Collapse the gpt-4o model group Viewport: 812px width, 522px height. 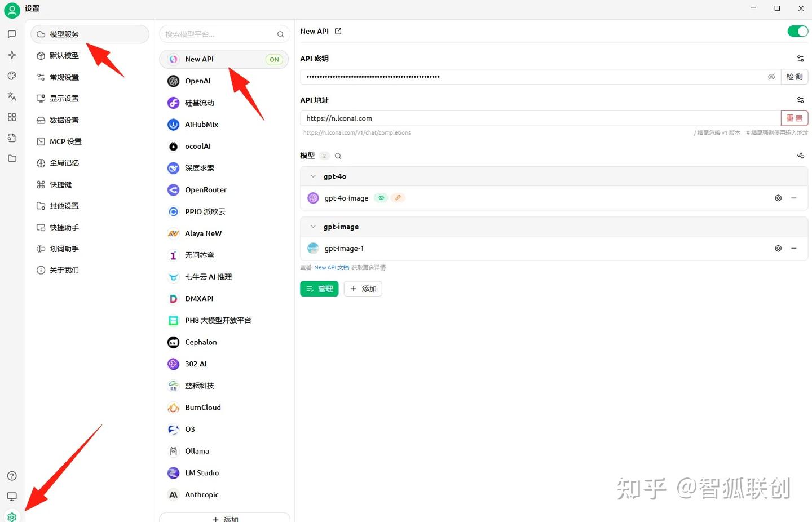[313, 176]
